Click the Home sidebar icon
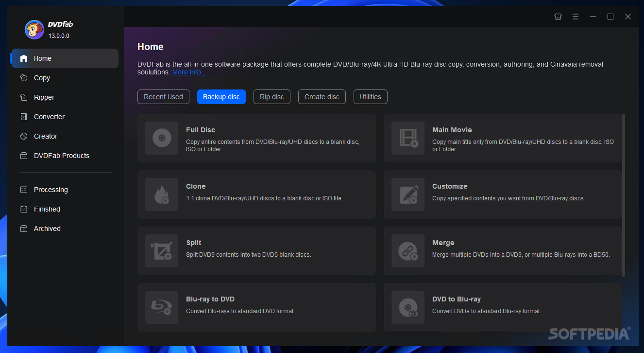Image resolution: width=644 pixels, height=353 pixels. click(24, 58)
